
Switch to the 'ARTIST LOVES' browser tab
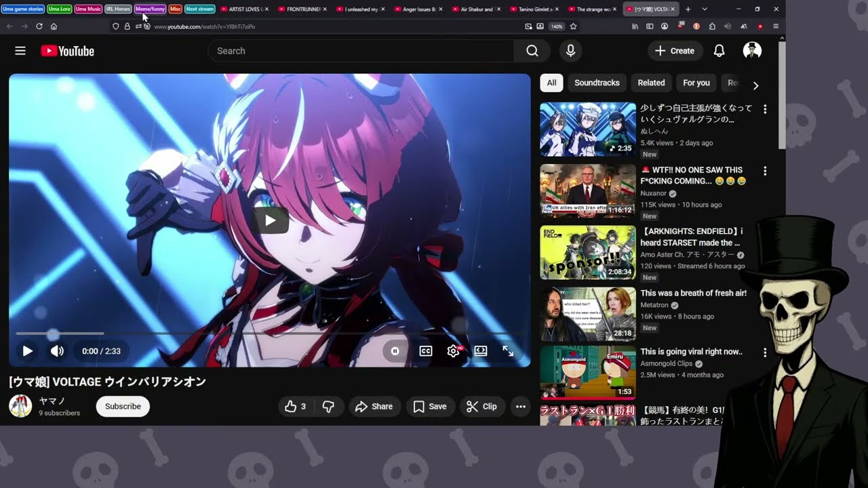click(x=245, y=9)
